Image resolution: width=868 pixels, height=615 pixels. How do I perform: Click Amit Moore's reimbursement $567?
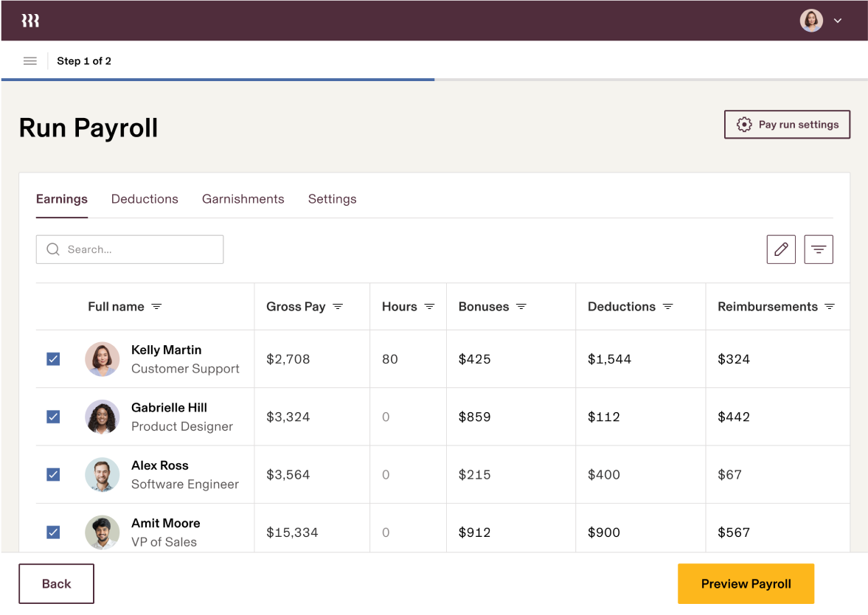[734, 532]
